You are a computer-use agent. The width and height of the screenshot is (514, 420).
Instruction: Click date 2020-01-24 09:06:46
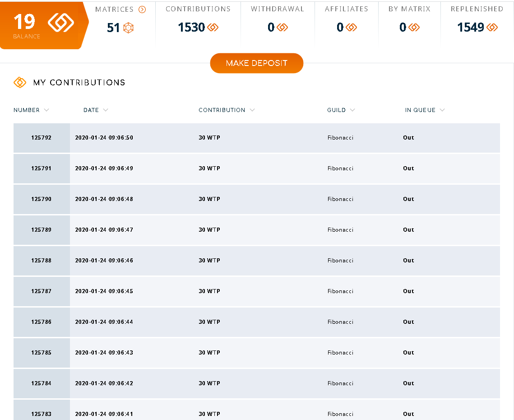click(104, 261)
